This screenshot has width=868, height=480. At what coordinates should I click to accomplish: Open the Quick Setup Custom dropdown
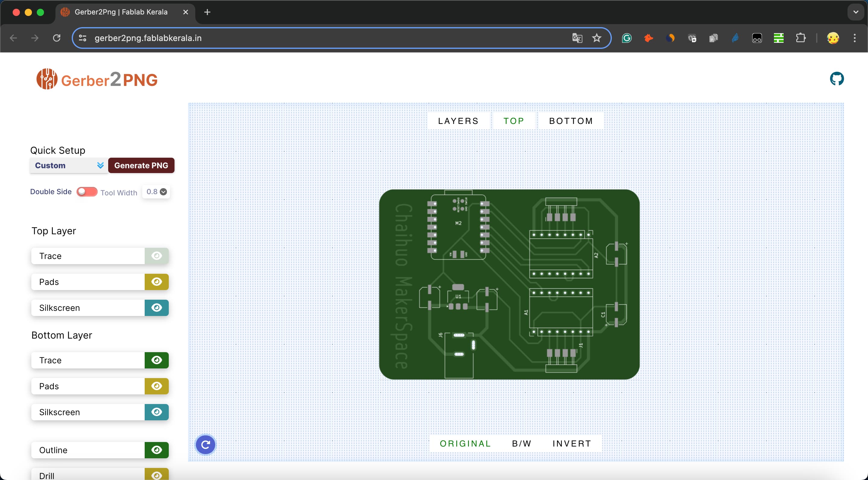(69, 166)
